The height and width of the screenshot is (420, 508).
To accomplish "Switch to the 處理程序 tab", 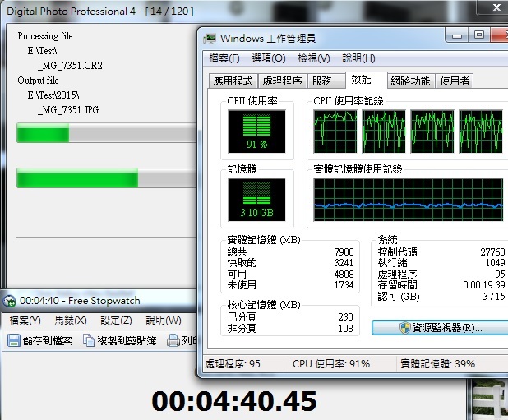I will [x=282, y=81].
